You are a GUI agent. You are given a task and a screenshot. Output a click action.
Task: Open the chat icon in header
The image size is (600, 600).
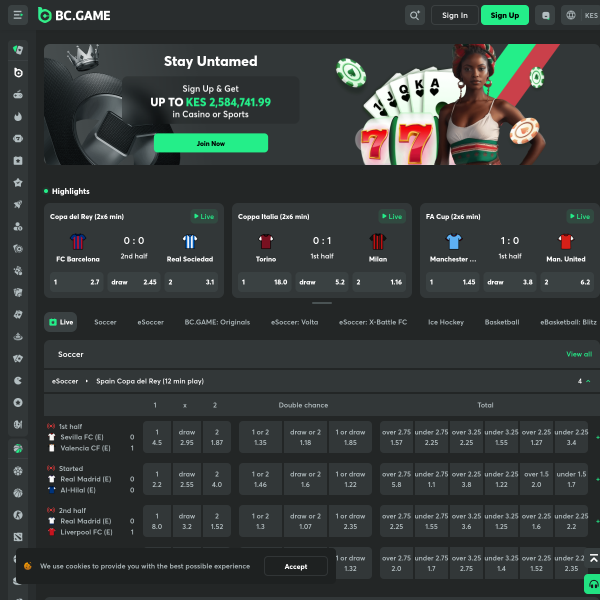(x=544, y=15)
